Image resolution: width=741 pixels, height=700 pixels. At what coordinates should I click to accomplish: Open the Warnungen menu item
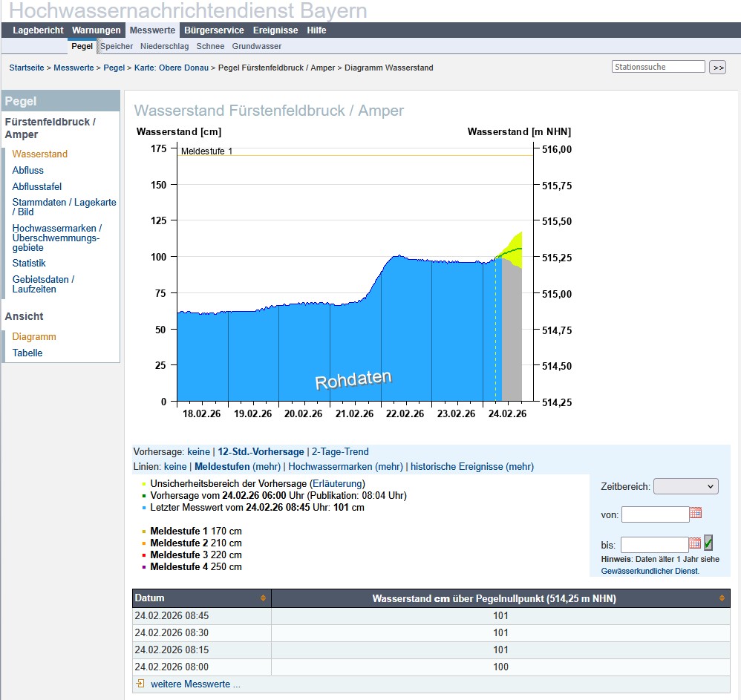tap(96, 30)
